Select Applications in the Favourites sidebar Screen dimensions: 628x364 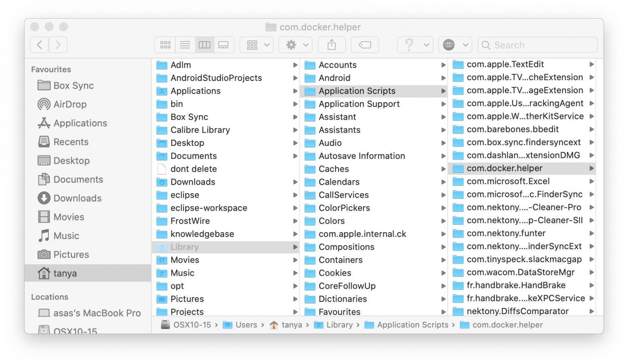[x=80, y=123]
